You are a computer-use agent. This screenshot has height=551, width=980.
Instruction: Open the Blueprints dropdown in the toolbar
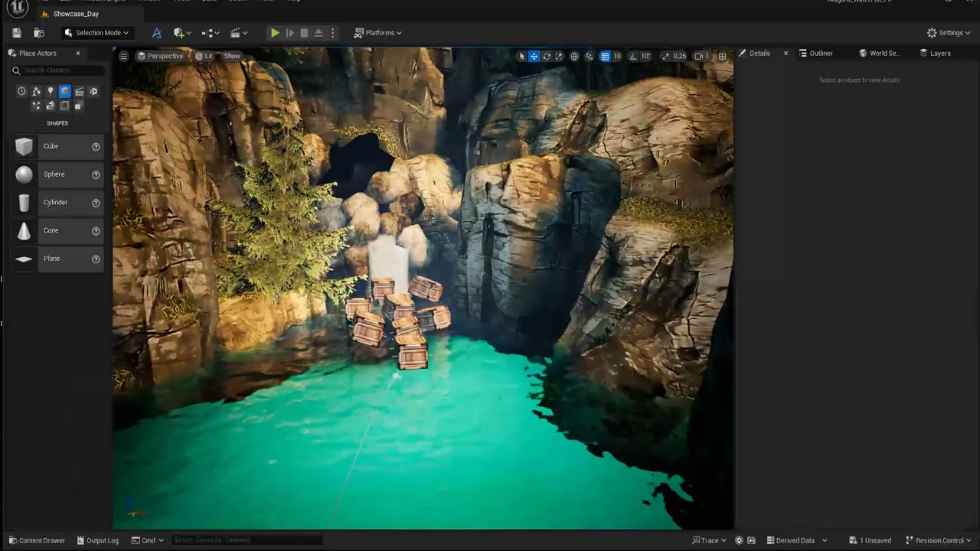coord(210,33)
